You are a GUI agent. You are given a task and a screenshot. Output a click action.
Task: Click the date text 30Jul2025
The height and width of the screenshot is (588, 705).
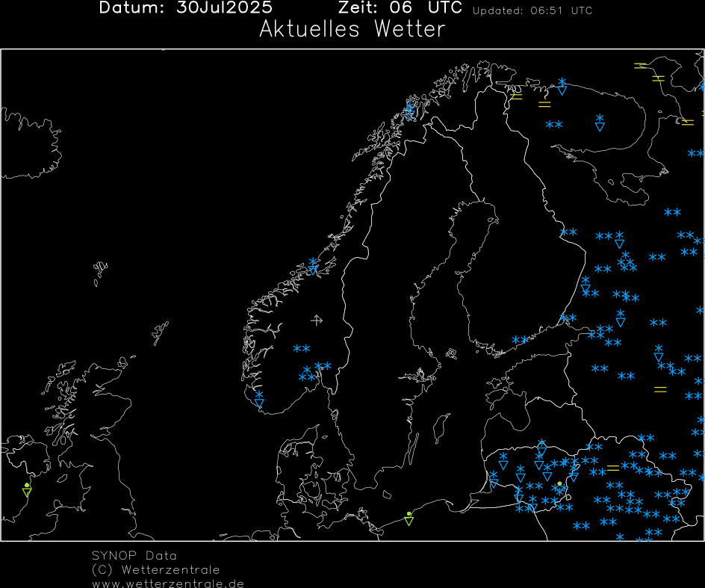(x=224, y=7)
